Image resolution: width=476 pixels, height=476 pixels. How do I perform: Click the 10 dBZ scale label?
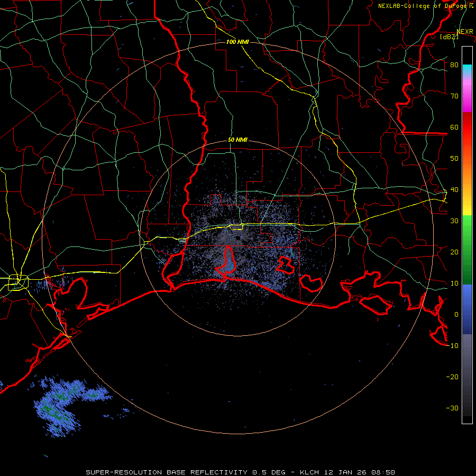[454, 283]
